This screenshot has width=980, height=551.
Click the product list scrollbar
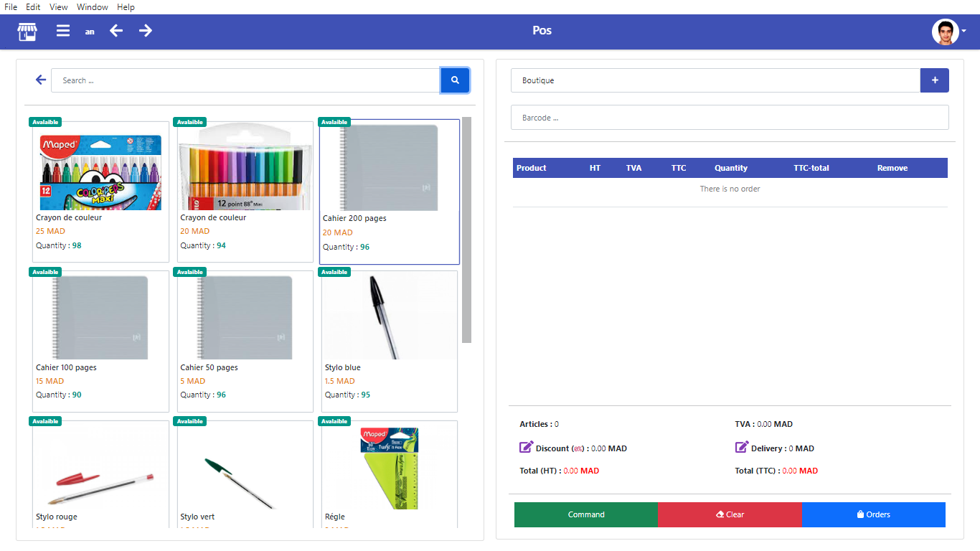point(466,230)
